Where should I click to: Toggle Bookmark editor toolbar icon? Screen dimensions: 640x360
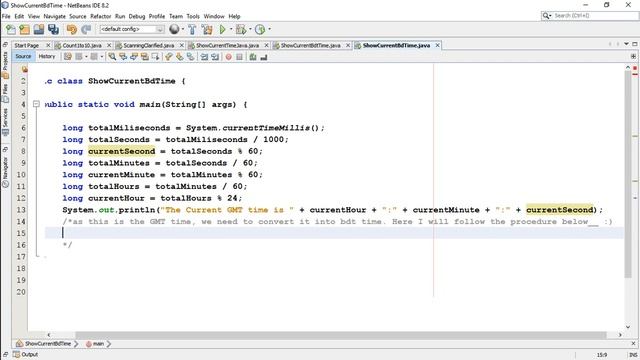tap(190, 57)
